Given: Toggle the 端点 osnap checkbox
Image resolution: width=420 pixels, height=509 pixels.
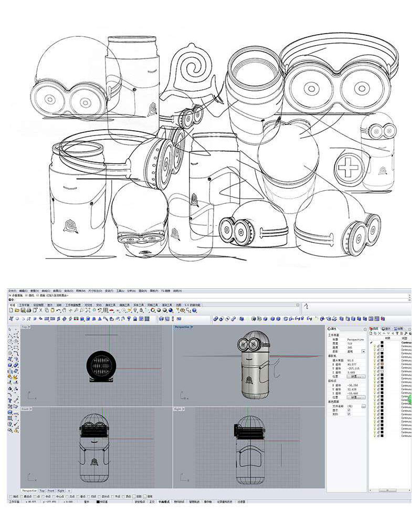Looking at the screenshot, I should click(x=10, y=496).
